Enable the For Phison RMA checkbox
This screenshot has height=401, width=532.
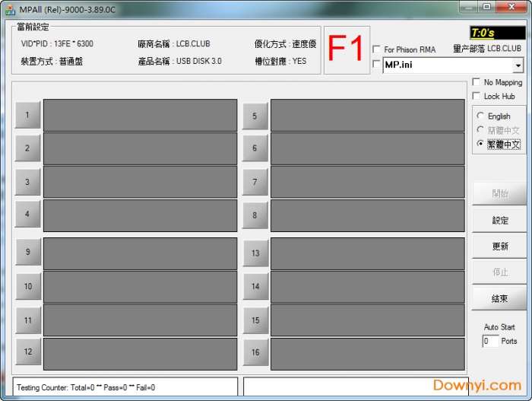[x=376, y=49]
